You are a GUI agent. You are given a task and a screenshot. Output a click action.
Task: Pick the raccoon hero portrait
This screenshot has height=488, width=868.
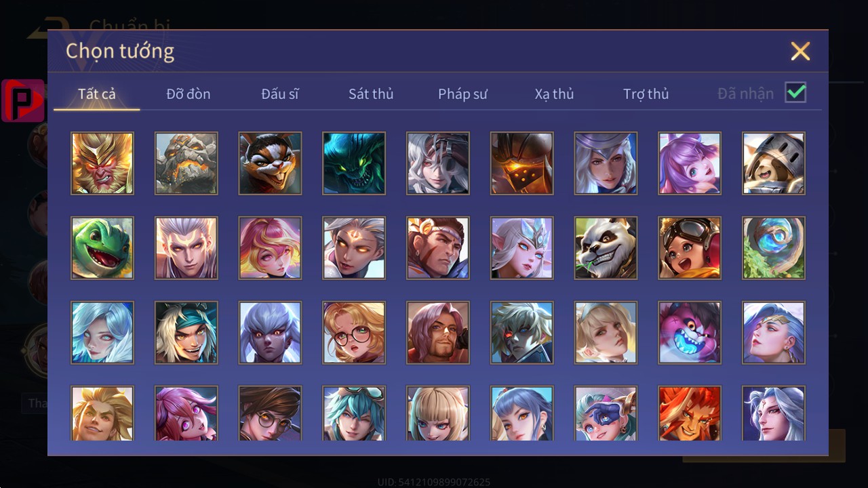point(270,163)
